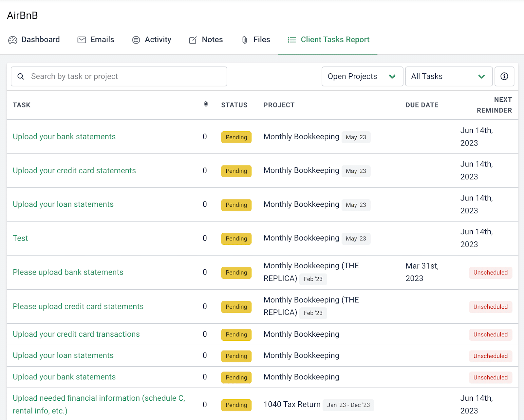524x420 pixels.
Task: Click the Files paperclip icon
Action: [245, 40]
